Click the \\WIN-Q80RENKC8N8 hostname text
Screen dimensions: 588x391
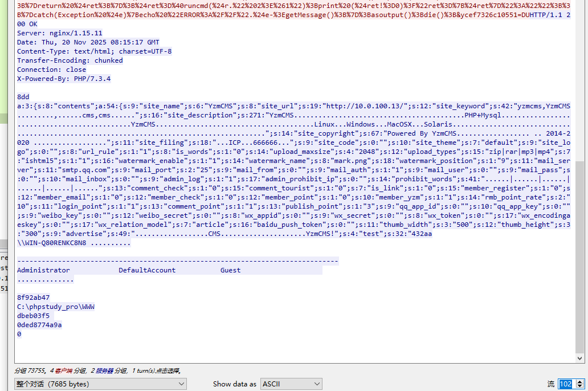pyautogui.click(x=51, y=243)
